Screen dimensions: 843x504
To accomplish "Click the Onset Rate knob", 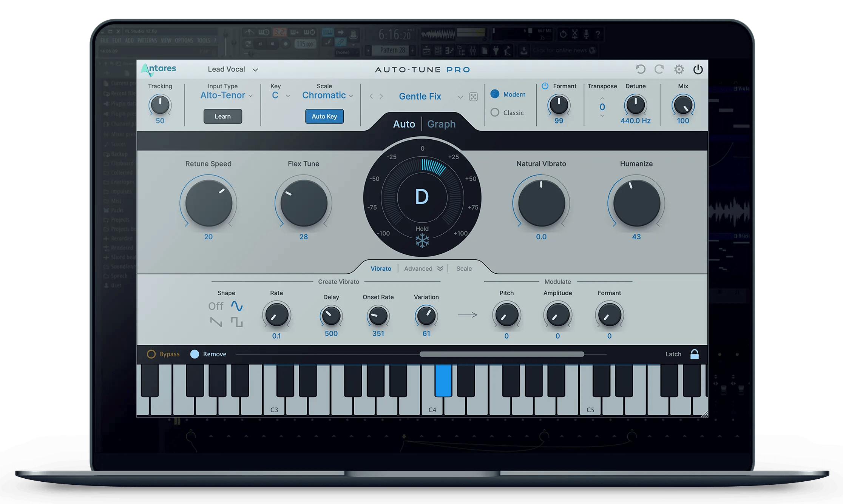I will [x=378, y=316].
